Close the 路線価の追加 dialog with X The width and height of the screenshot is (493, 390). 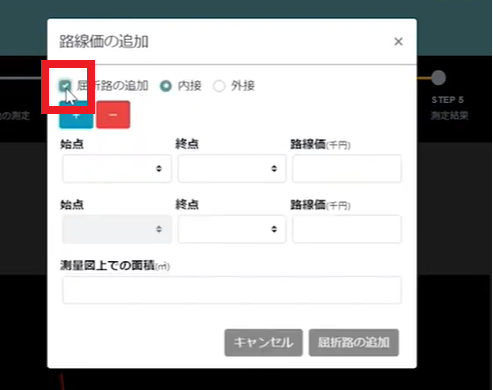tap(398, 42)
